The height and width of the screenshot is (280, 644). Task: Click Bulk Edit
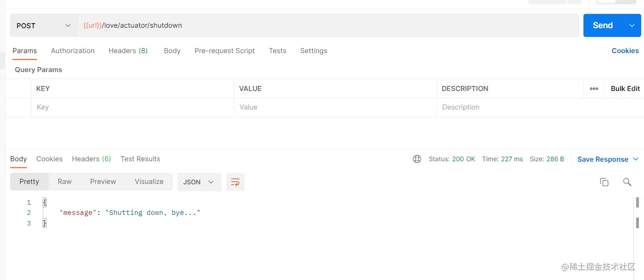pyautogui.click(x=625, y=89)
